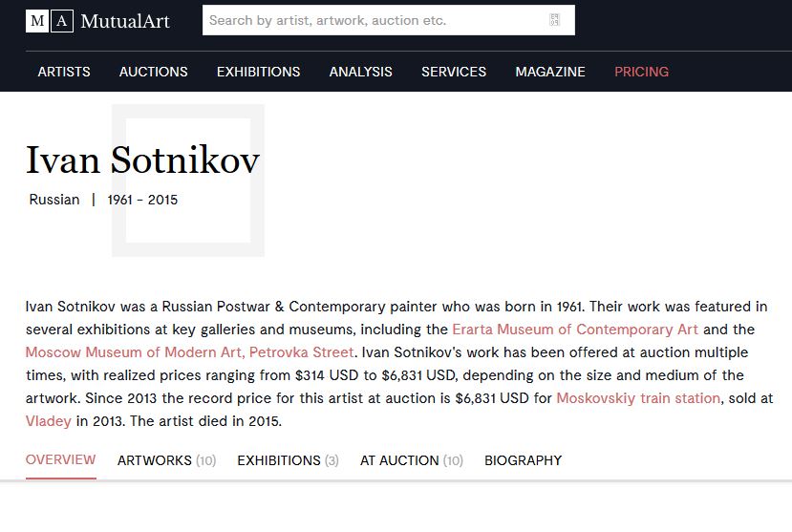Go to the PRICING page
The image size is (792, 532).
tap(641, 72)
